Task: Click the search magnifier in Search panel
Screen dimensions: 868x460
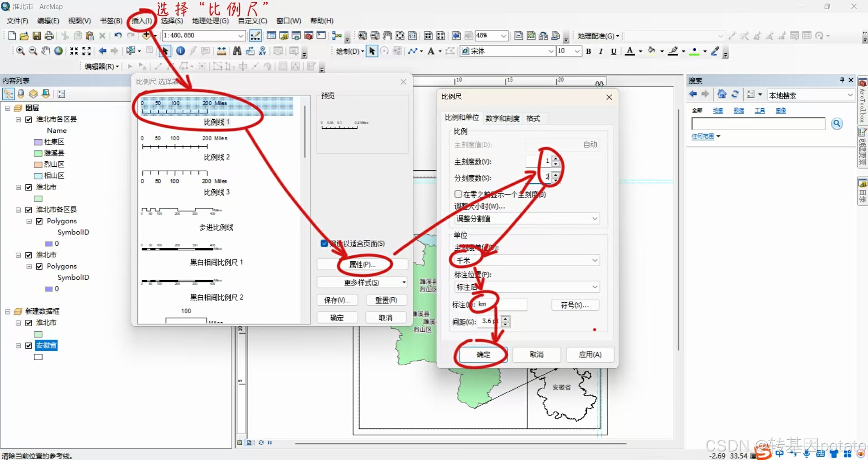Action: click(837, 123)
